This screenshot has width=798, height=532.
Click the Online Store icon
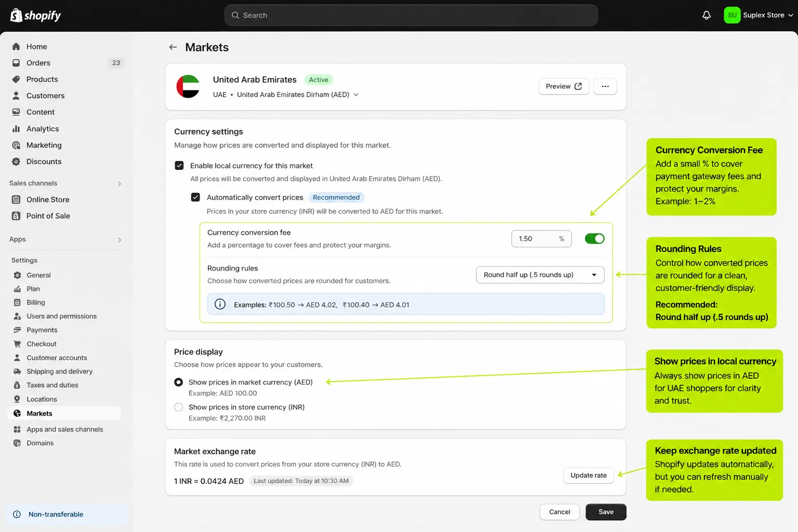pyautogui.click(x=16, y=199)
